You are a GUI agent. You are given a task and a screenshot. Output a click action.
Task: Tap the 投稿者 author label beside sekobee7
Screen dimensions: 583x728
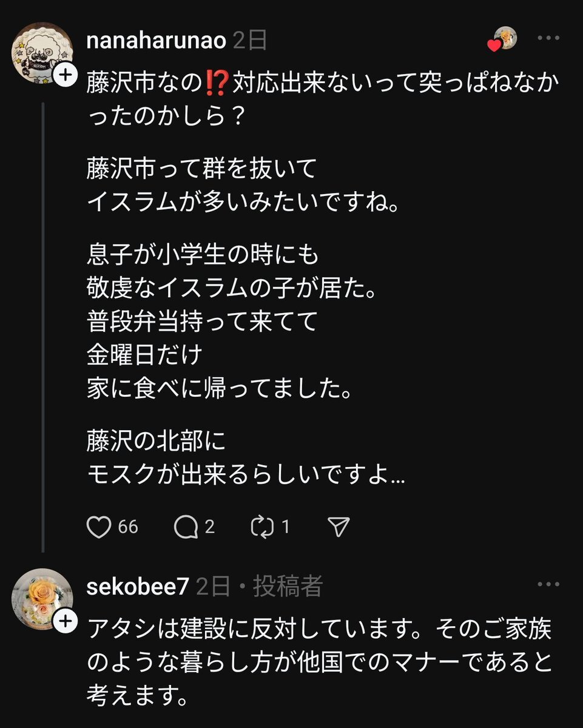(x=288, y=586)
